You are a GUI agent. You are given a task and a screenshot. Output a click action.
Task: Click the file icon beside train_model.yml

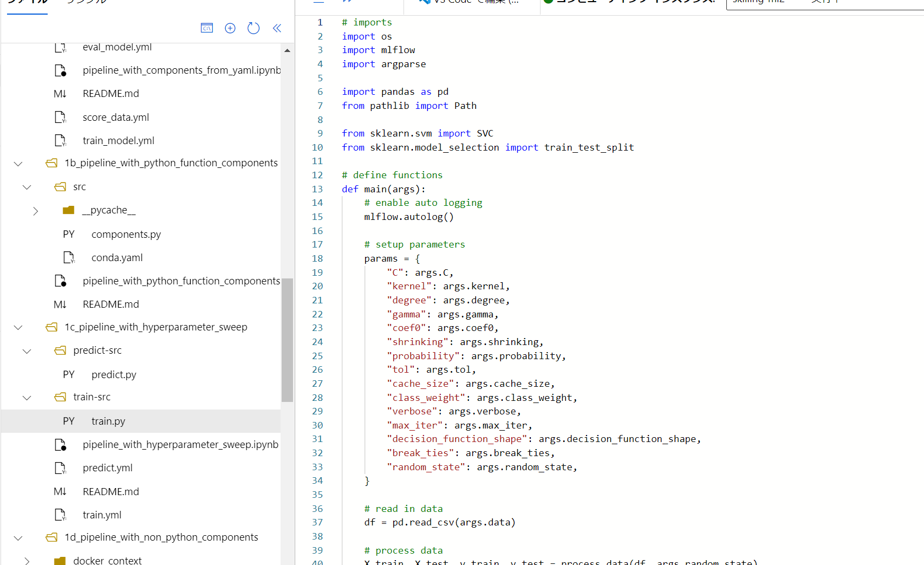coord(61,141)
